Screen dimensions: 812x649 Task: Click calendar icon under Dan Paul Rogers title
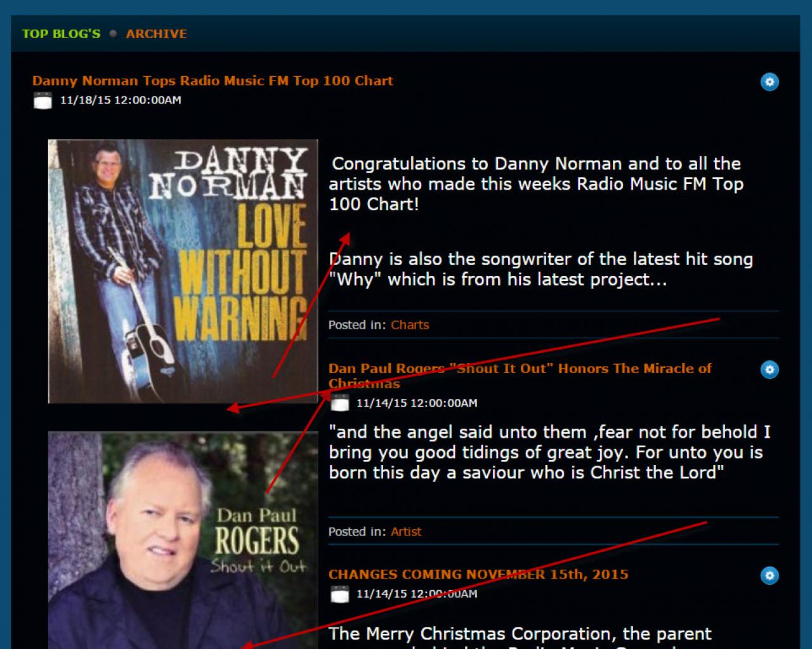tap(339, 402)
